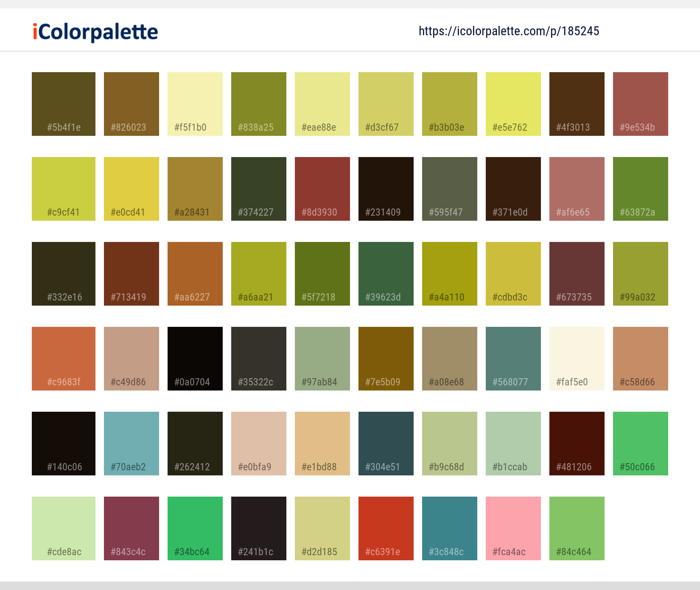Choose the #241b1c swatch
Image resolution: width=700 pixels, height=590 pixels.
[259, 528]
